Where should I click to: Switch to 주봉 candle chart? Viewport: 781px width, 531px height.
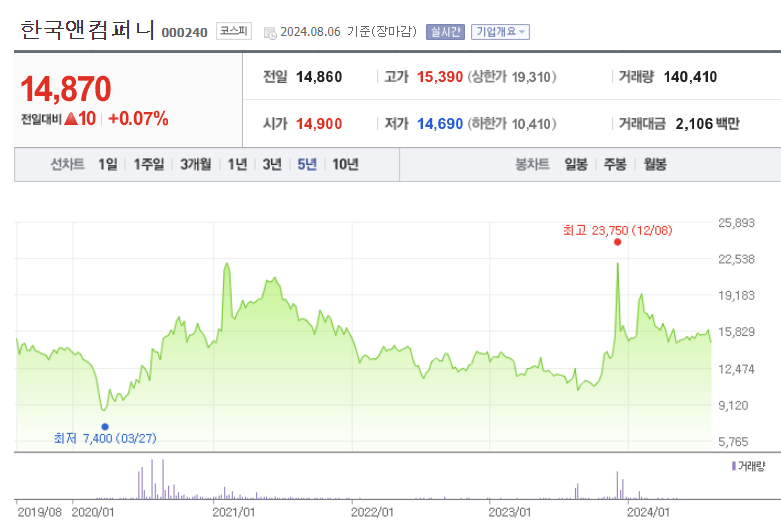coord(615,164)
